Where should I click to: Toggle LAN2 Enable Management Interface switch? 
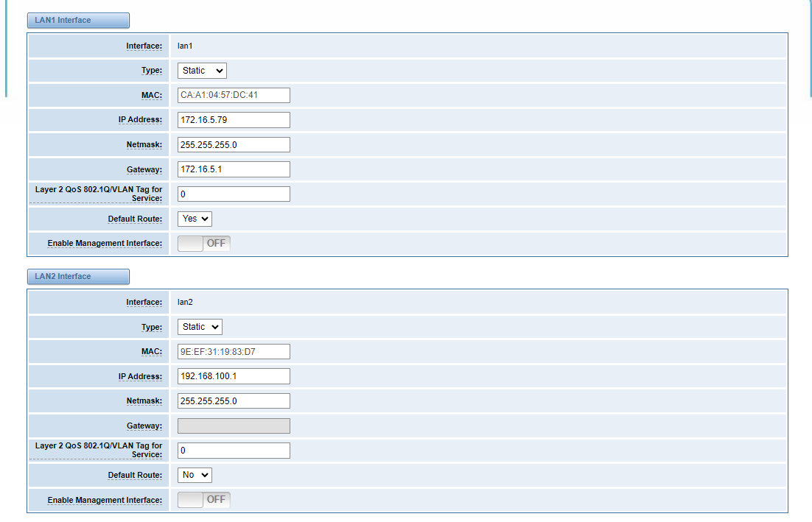coord(204,499)
